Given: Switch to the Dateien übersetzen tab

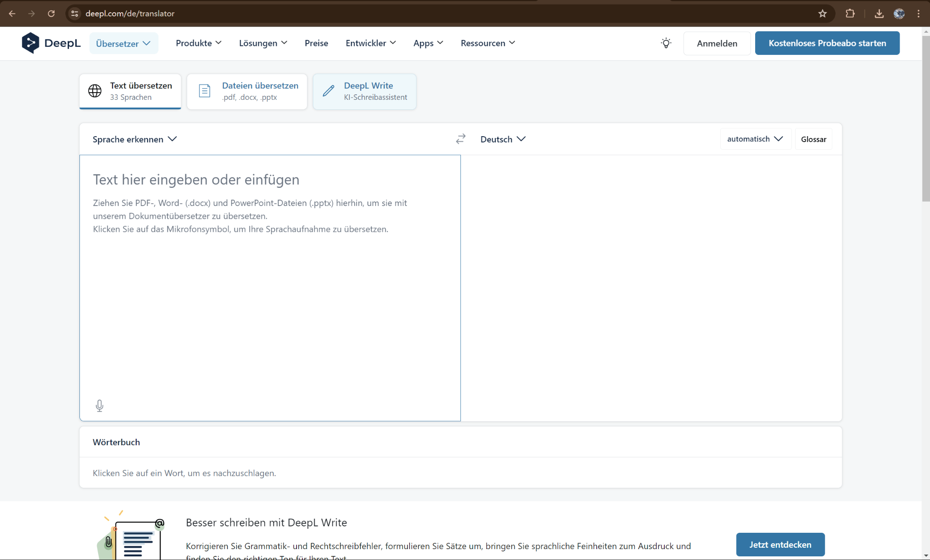Looking at the screenshot, I should tap(247, 91).
